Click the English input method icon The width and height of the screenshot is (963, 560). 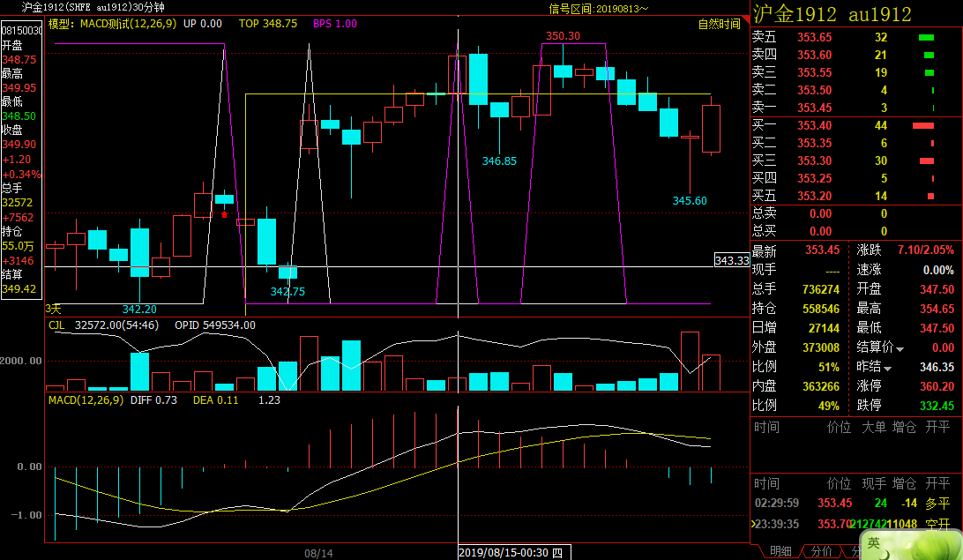click(x=873, y=543)
